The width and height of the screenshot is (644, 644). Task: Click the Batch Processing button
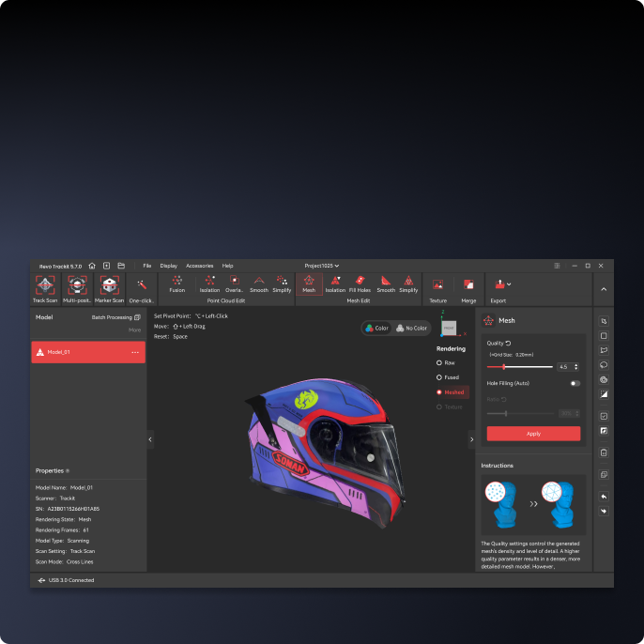tap(115, 317)
